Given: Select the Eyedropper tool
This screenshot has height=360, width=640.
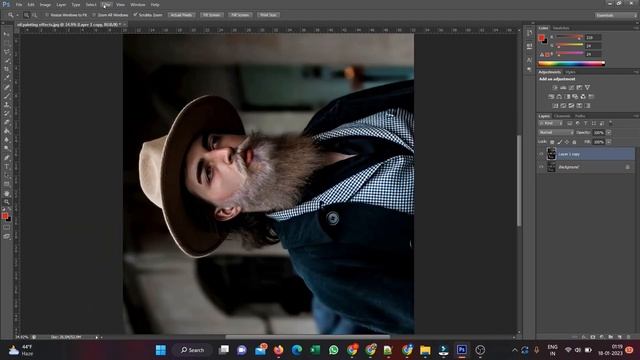Looking at the screenshot, I should point(7,78).
